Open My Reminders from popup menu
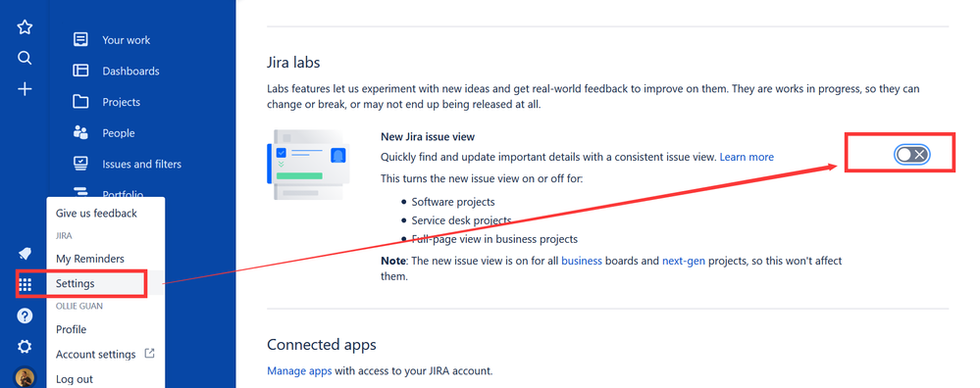The width and height of the screenshot is (980, 388). [x=90, y=259]
